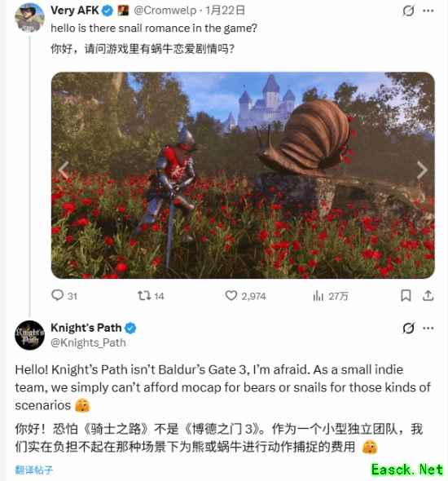This screenshot has height=481, width=448.
Task: Open the view analytics bar chart icon
Action: click(x=318, y=296)
